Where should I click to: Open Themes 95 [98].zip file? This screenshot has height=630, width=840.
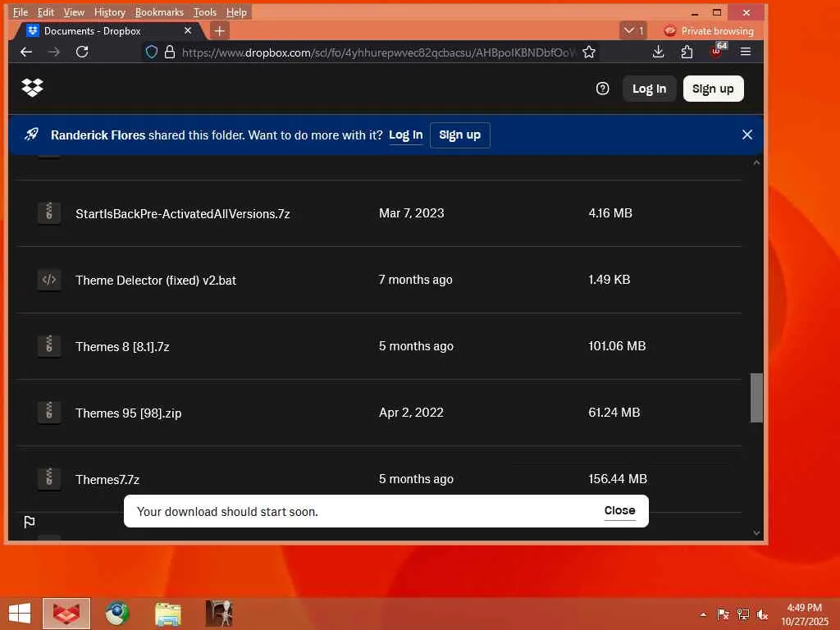(129, 413)
